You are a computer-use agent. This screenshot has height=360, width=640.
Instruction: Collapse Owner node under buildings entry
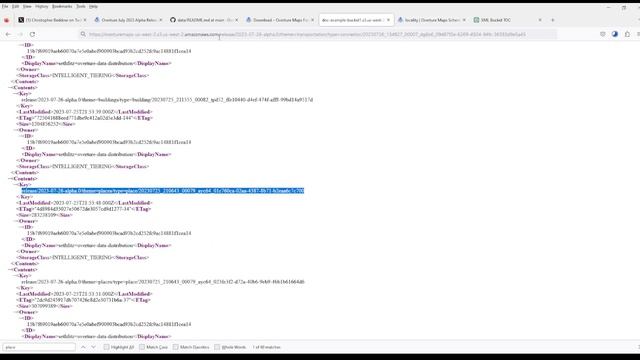tap(15, 130)
